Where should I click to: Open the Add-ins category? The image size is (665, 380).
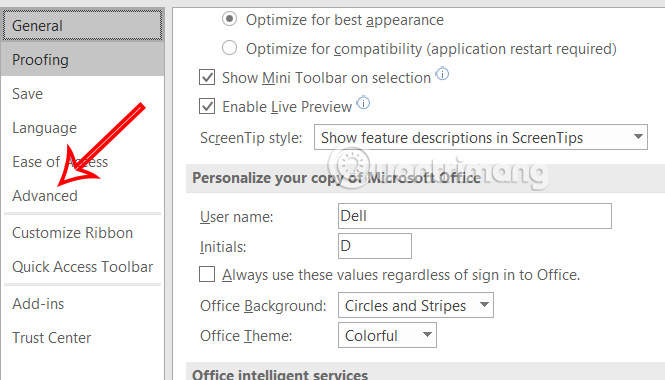pyautogui.click(x=82, y=304)
